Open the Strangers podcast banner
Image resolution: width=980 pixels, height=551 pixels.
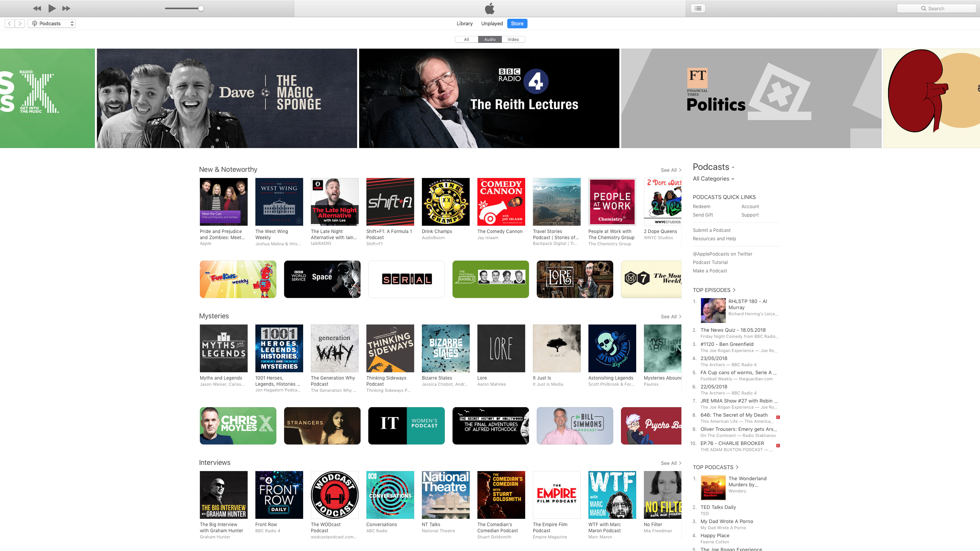tap(322, 426)
